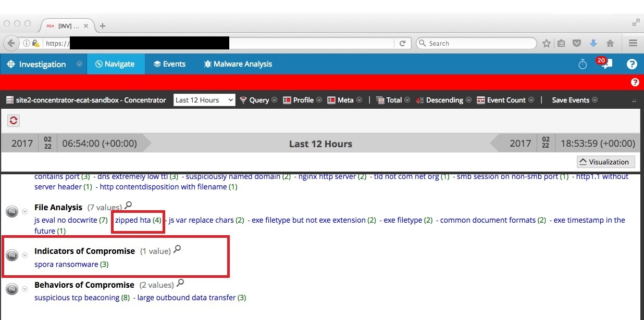Screen dimensions: 644x320
Task: Open the spora ransomware results link
Action: (65, 264)
